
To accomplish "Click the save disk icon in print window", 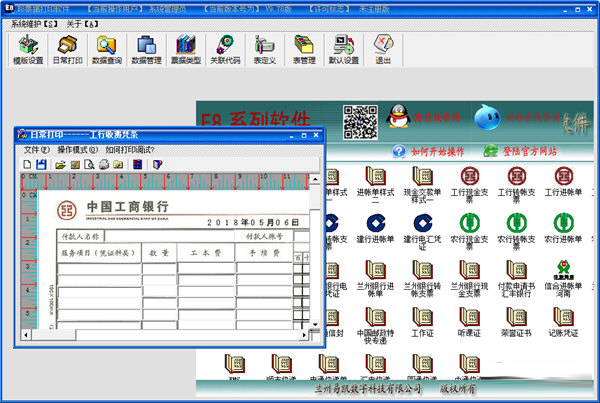I will pos(41,164).
